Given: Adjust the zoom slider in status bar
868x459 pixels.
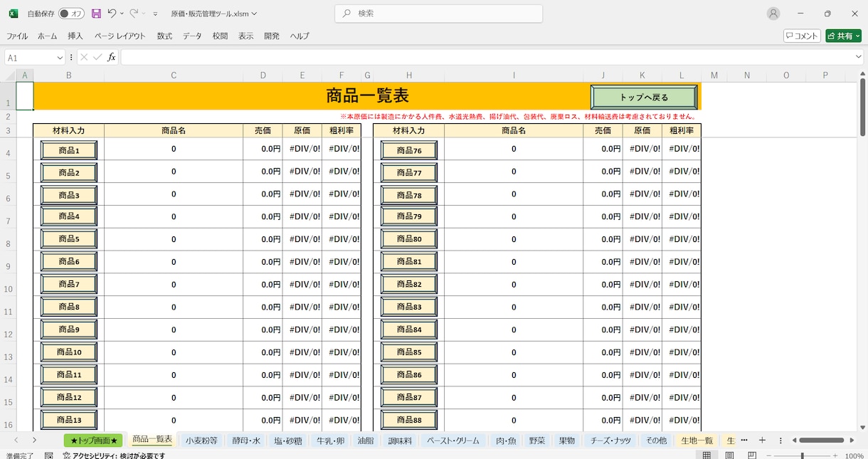Looking at the screenshot, I should tap(802, 455).
